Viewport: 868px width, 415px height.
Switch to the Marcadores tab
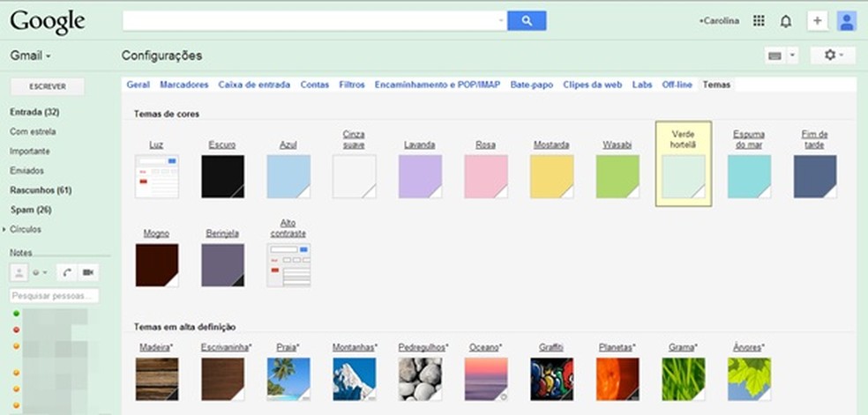pyautogui.click(x=184, y=85)
